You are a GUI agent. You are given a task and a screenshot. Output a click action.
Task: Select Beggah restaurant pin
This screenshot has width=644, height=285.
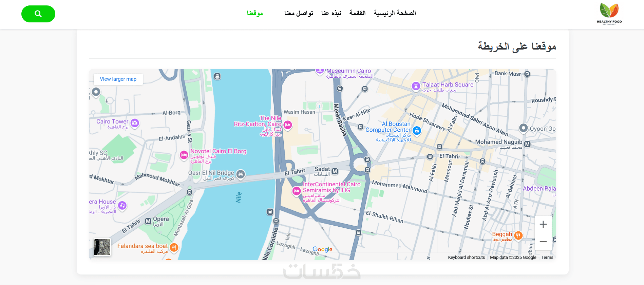[518, 235]
